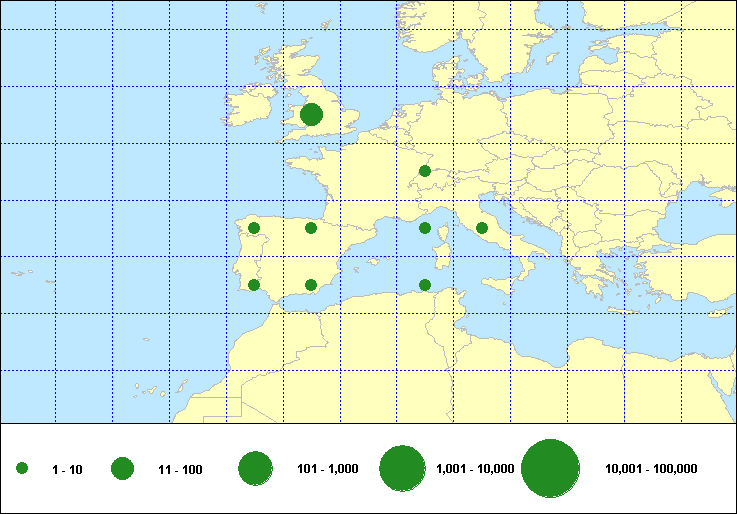The image size is (737, 514).
Task: Click the green dot near northern Tunisia
Action: 425,285
